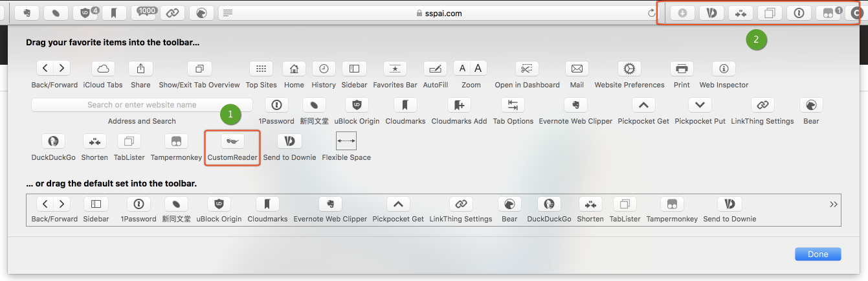Click the iCloud Tabs cloud icon
Screen dimensions: 868x281
[x=103, y=69]
